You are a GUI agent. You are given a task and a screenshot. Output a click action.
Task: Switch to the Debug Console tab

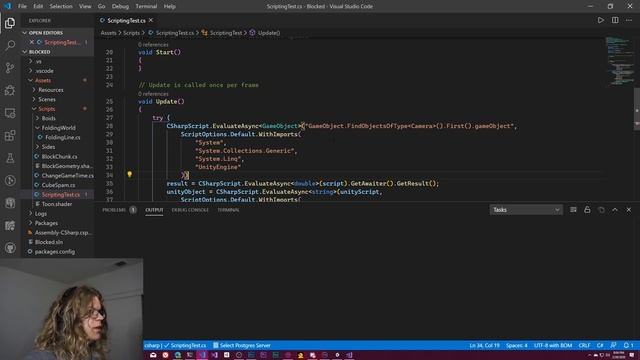[x=190, y=210]
